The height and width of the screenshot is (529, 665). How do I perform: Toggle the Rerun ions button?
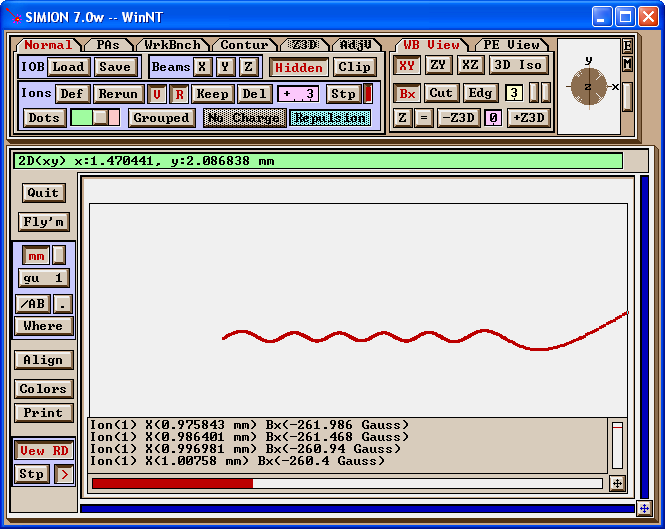[118, 94]
